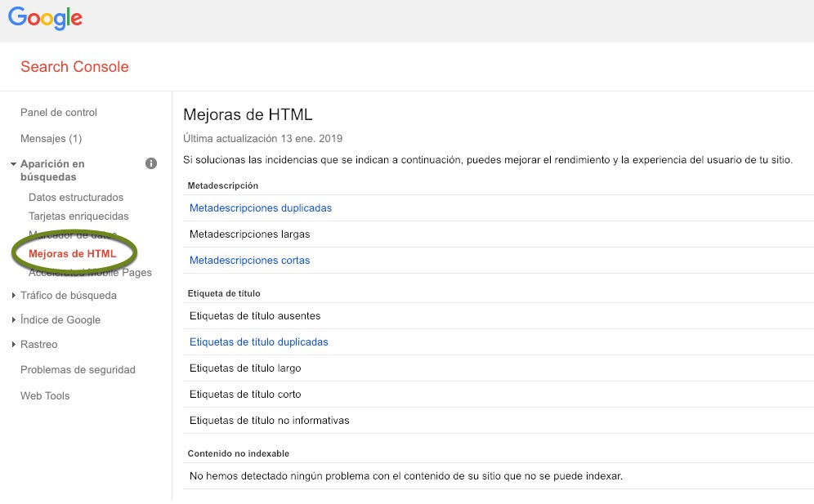Open Panel de control from the sidebar
The width and height of the screenshot is (814, 504).
click(58, 112)
